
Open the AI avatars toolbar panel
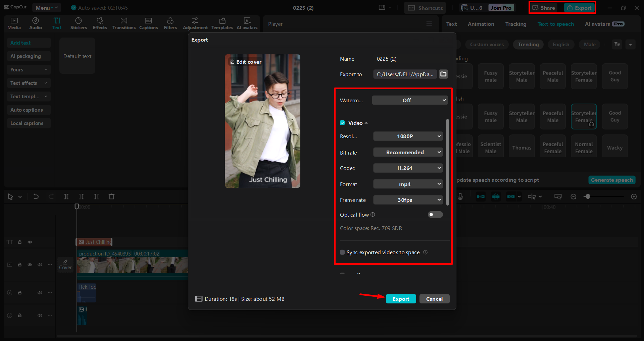pyautogui.click(x=247, y=23)
